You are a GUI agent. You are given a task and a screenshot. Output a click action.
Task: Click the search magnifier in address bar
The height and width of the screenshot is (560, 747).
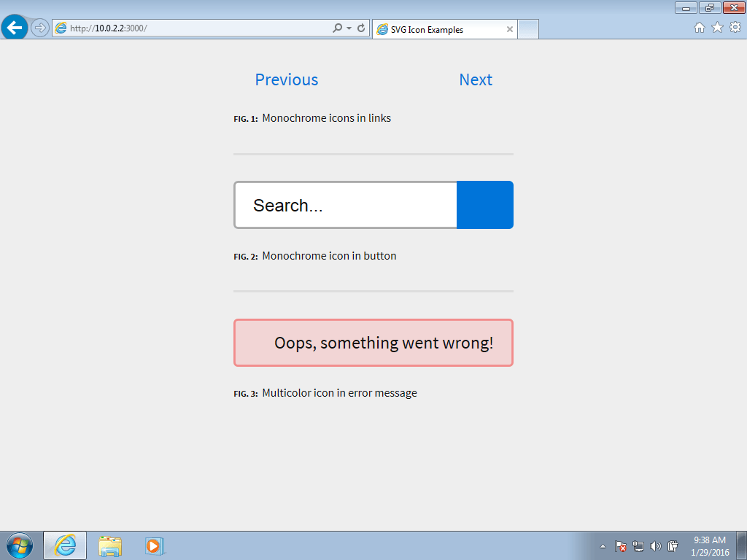click(337, 28)
